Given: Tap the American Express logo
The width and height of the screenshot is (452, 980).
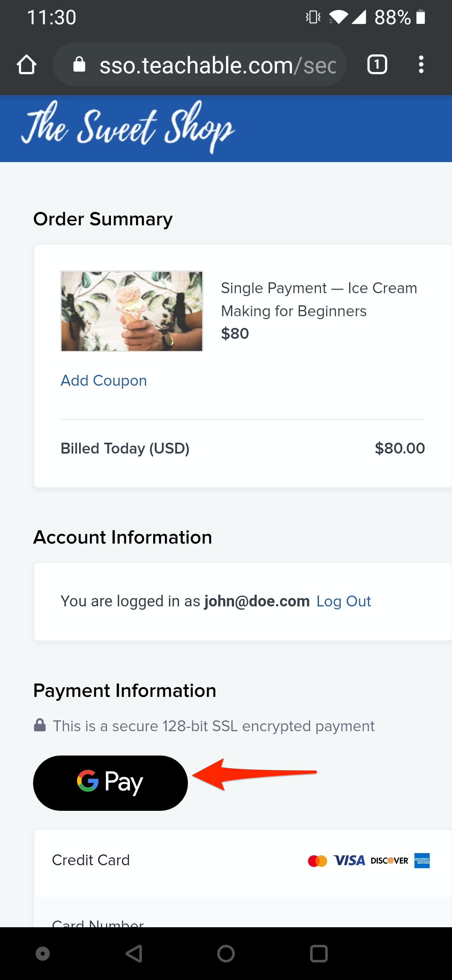Looking at the screenshot, I should pos(422,861).
